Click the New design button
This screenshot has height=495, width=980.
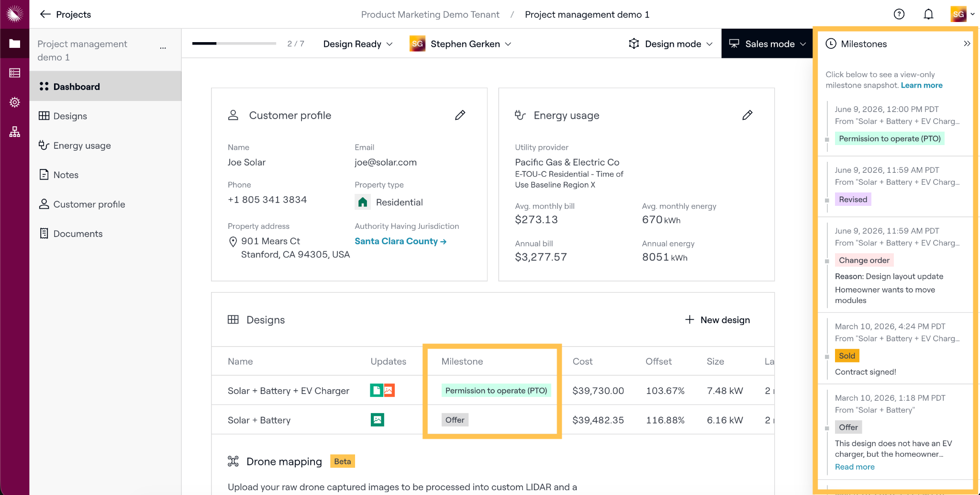tap(717, 320)
